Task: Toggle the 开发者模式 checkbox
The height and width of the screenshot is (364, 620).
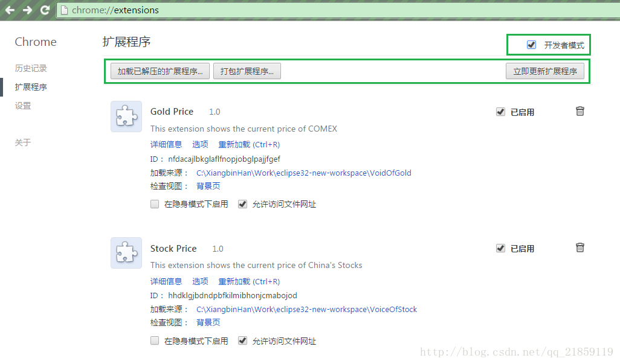Action: [x=531, y=44]
